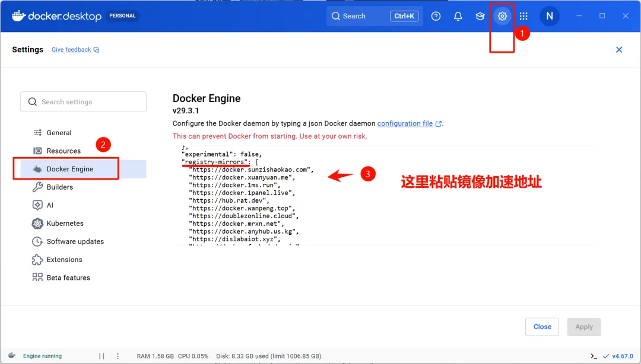
Task: Click the configuration file external icon
Action: click(x=438, y=124)
